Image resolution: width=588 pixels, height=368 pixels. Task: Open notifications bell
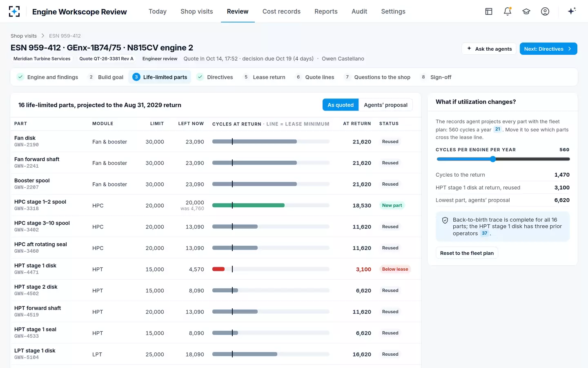pyautogui.click(x=508, y=11)
